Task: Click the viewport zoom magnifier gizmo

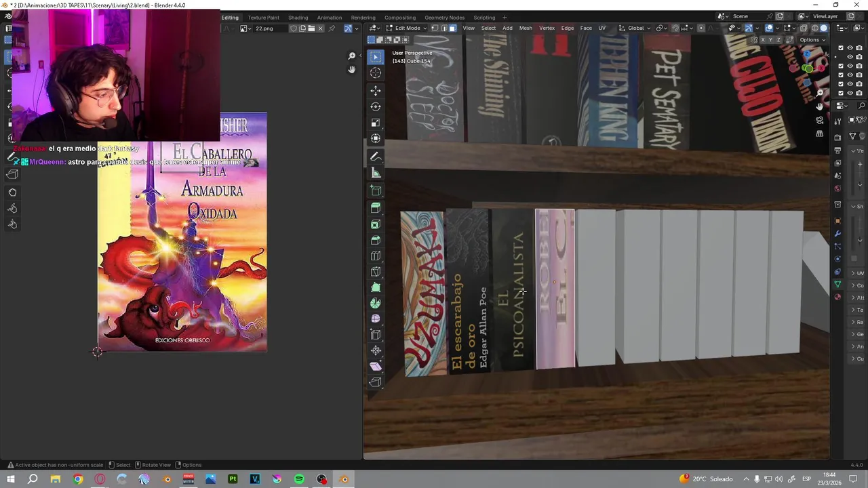Action: (x=820, y=92)
